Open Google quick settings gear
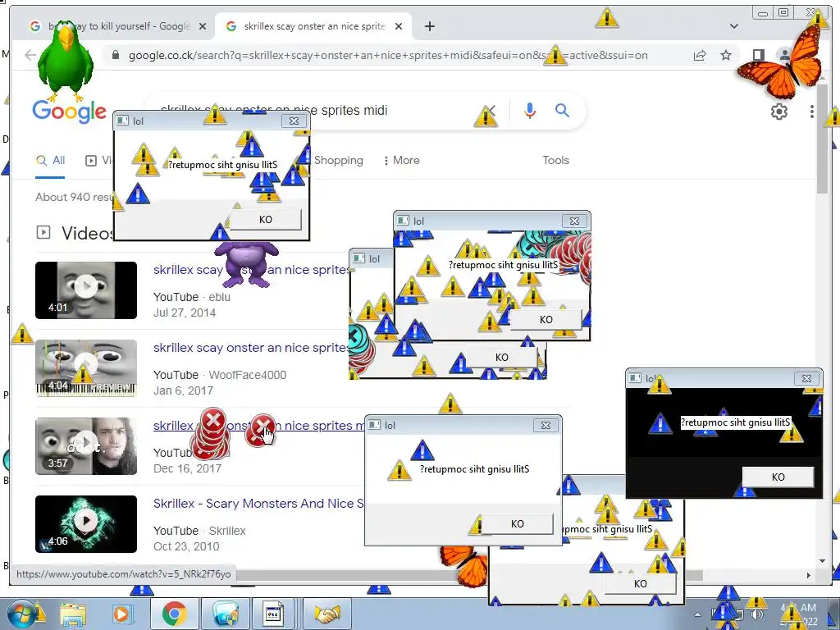 pos(779,112)
